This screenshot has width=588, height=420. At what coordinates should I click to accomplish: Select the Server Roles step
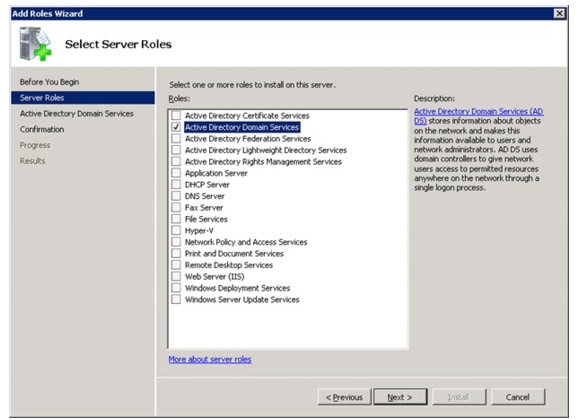click(83, 98)
